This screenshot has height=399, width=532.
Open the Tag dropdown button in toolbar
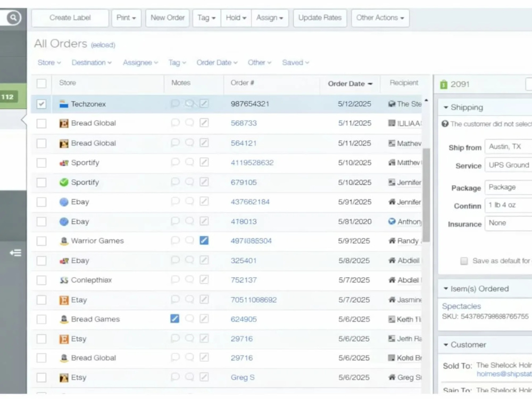pos(206,18)
